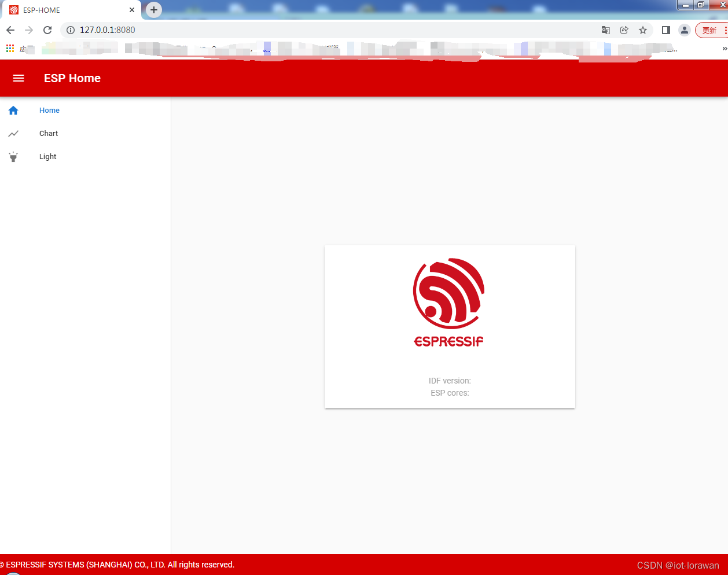Click the 更新 update button

click(x=711, y=30)
